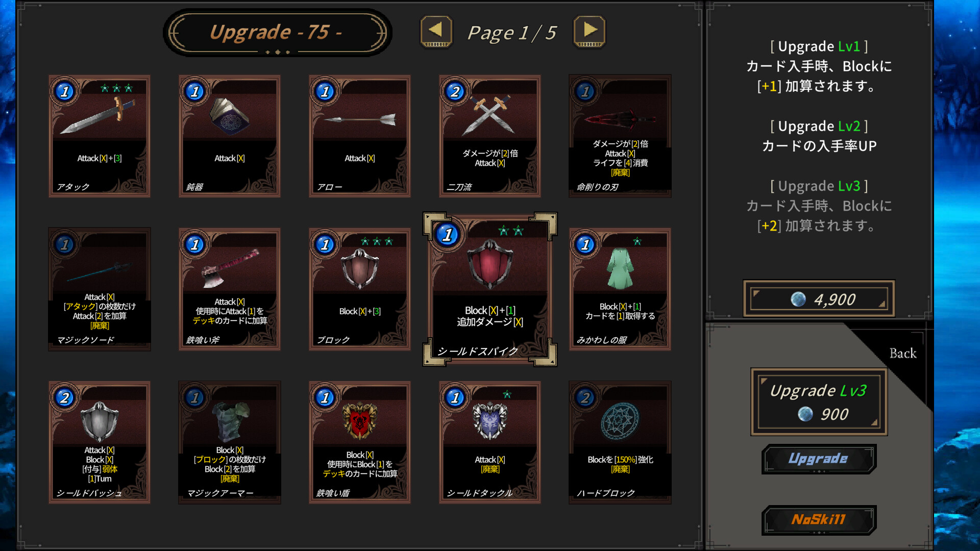Select the ブロック shield card
The height and width of the screenshot is (551, 980).
(360, 289)
